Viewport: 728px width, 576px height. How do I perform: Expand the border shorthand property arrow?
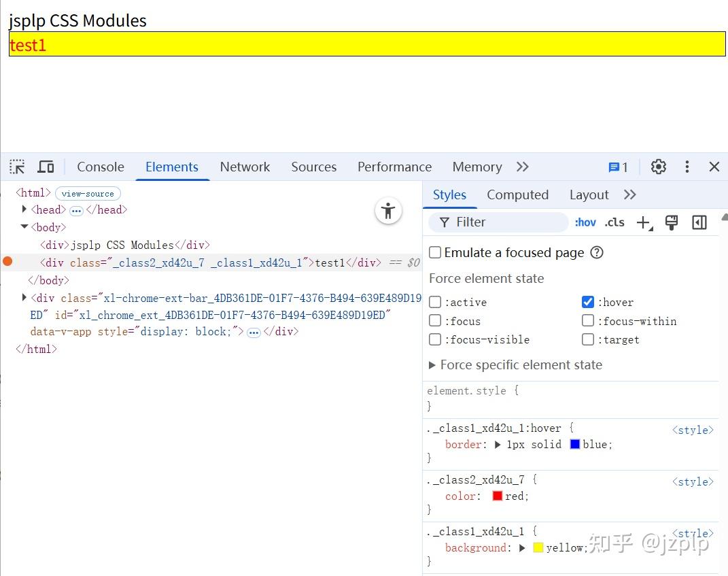pyautogui.click(x=498, y=445)
